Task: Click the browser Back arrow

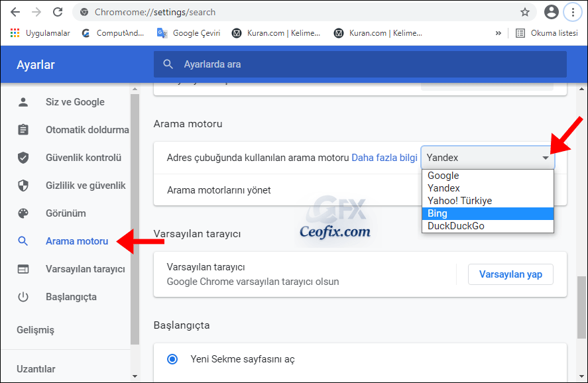Action: 15,12
